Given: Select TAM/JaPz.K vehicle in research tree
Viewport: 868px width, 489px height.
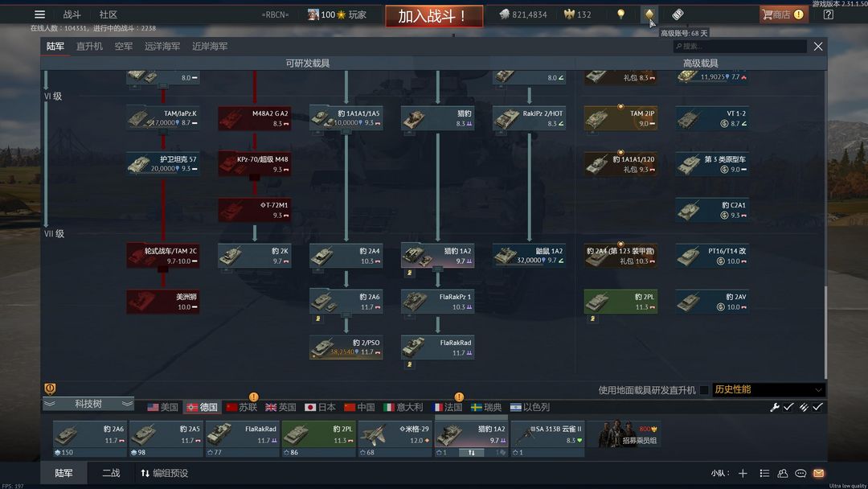Looking at the screenshot, I should point(162,118).
